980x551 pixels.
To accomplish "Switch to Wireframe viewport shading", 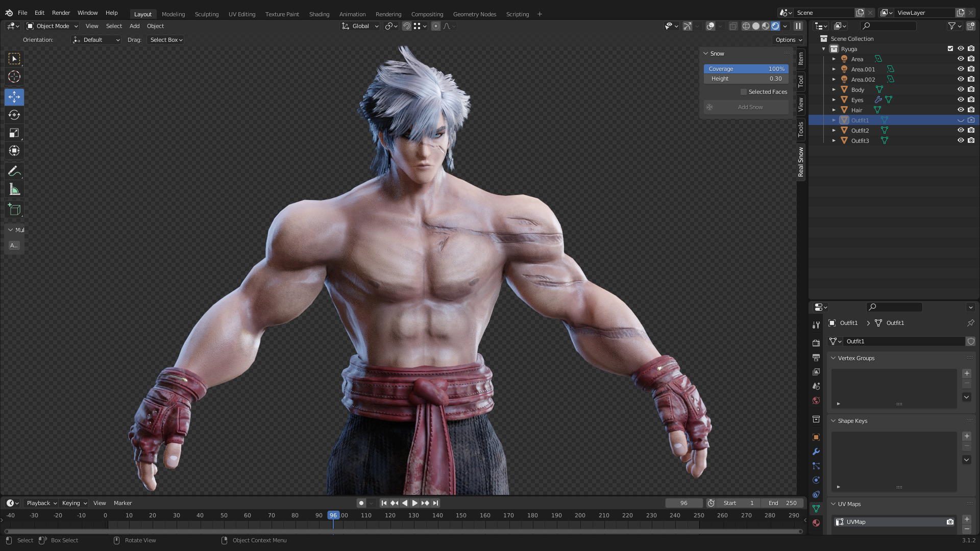I will (746, 26).
